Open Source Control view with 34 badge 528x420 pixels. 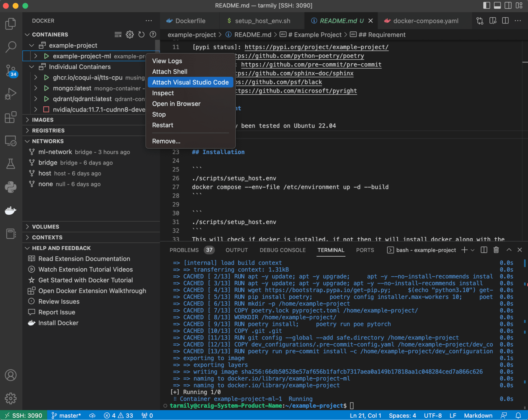11,70
